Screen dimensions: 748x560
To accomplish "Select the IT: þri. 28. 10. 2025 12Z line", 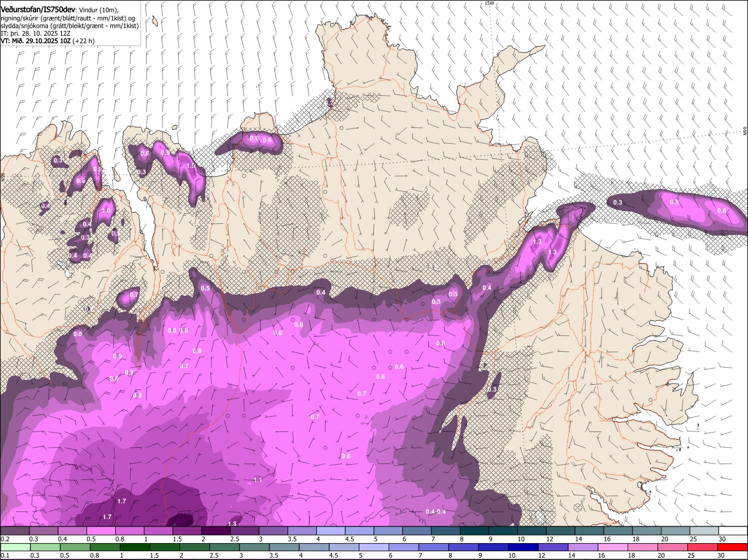I will (x=36, y=33).
